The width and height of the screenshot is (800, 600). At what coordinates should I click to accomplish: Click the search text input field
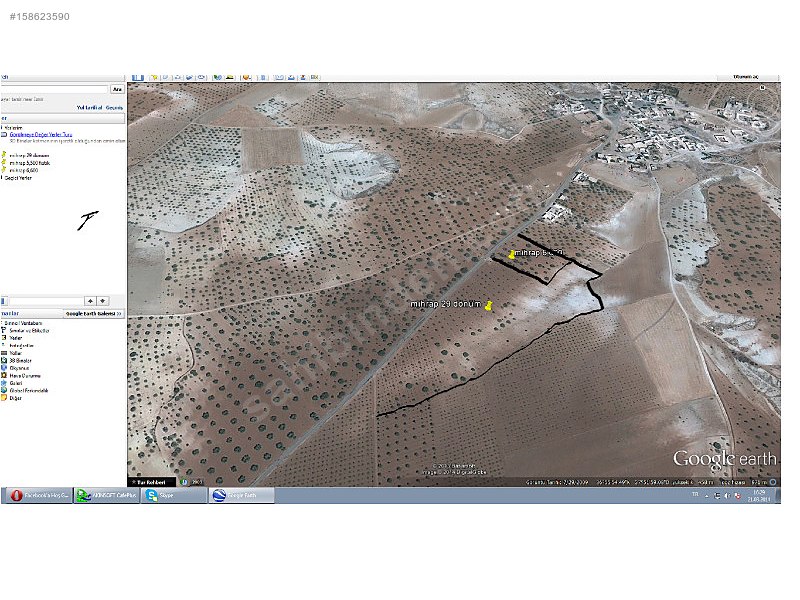click(55, 89)
